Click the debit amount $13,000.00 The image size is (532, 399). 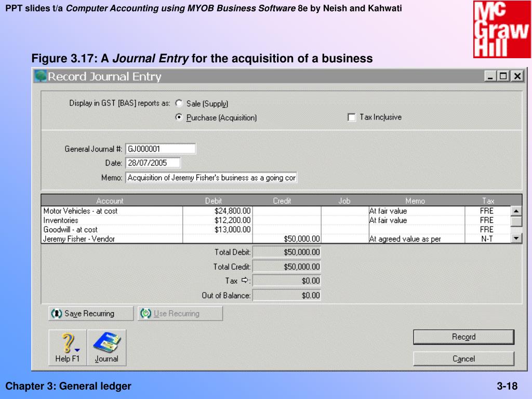click(x=233, y=229)
